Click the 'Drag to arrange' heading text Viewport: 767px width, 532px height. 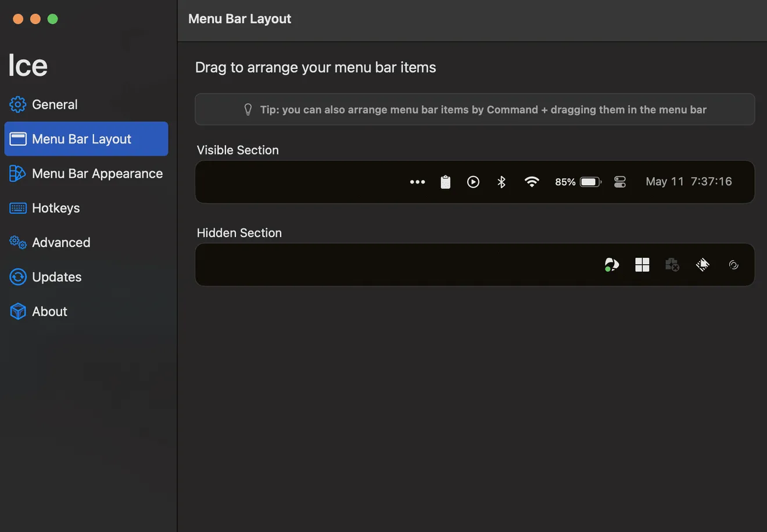click(x=316, y=67)
